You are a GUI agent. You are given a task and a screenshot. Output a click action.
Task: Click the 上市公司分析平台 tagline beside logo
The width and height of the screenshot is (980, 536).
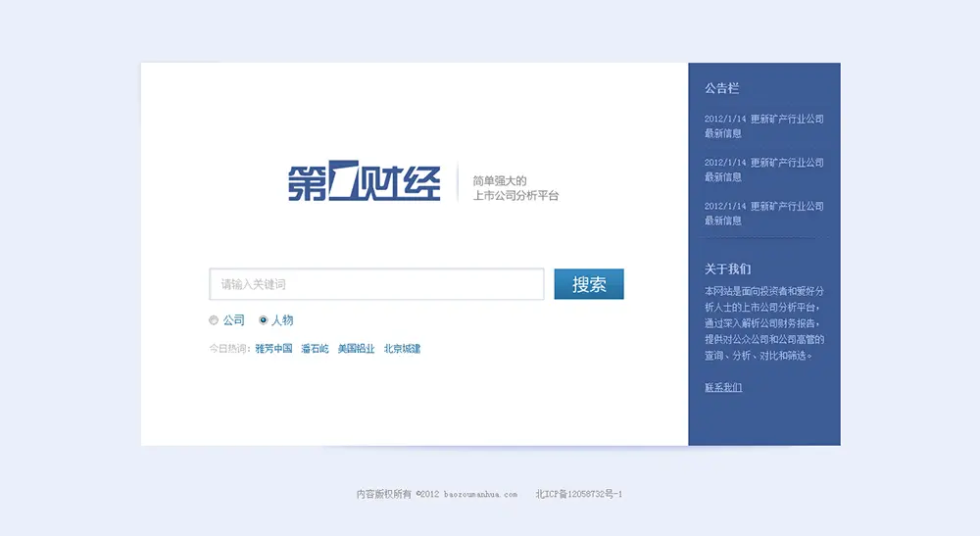point(515,196)
